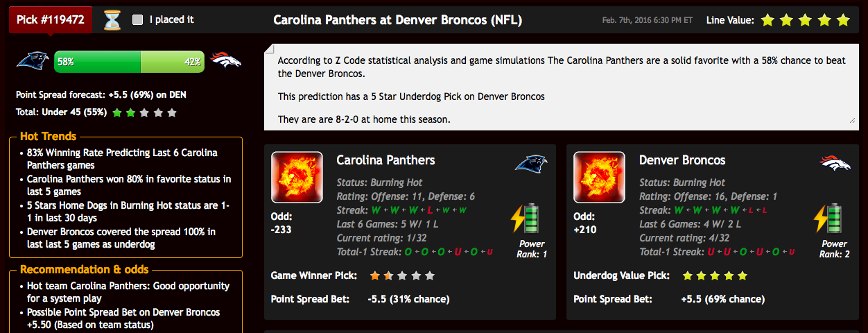Click Broncos logo in Denver team card

point(835,163)
